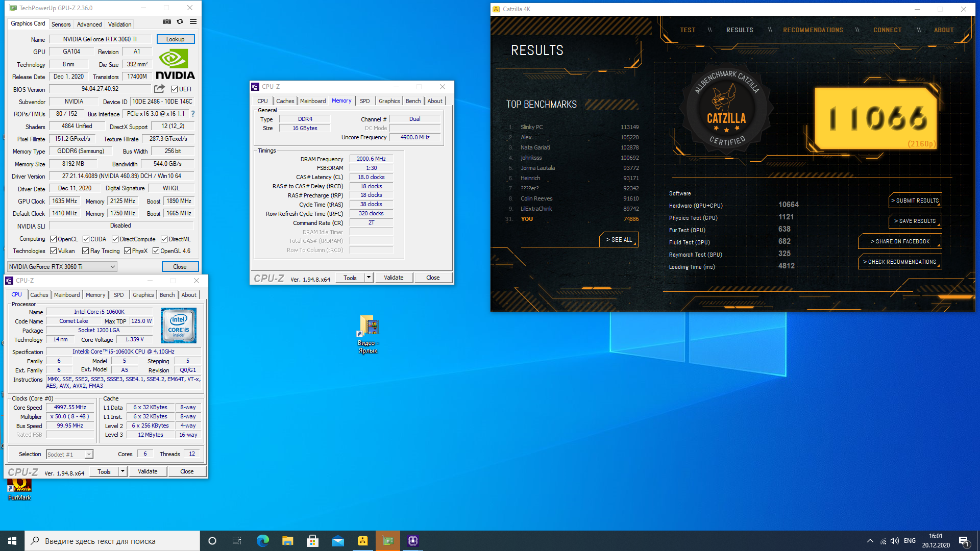
Task: Open Microsoft Store from the taskbar
Action: click(x=312, y=541)
